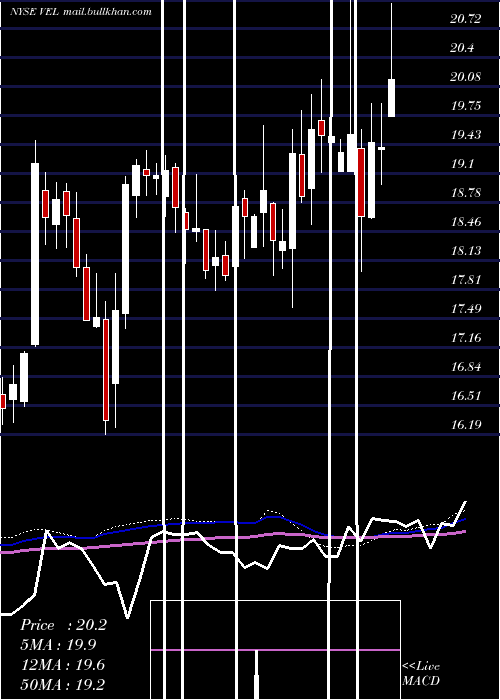This screenshot has height=700, width=500.
Task: Select the tall white candle rising from 17.16
Action: [x=35, y=254]
